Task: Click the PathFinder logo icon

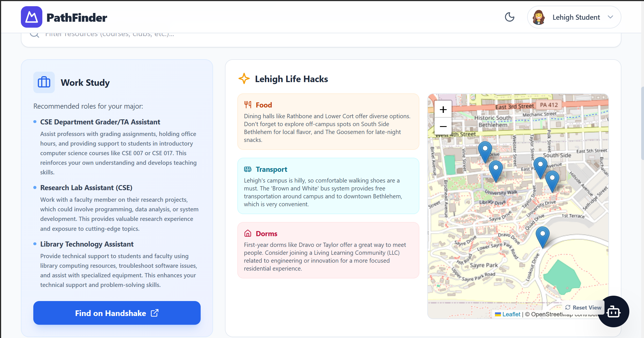Action: 32,17
